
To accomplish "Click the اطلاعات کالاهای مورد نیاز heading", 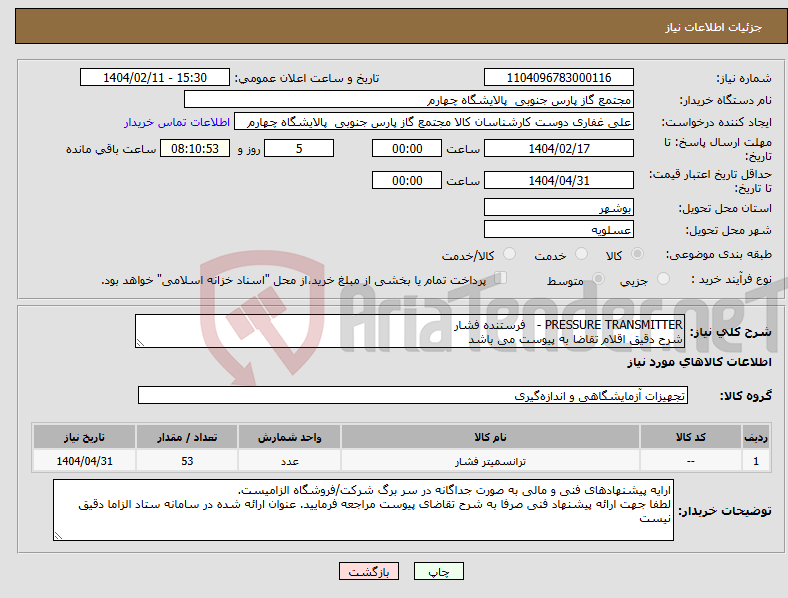I will tap(699, 362).
